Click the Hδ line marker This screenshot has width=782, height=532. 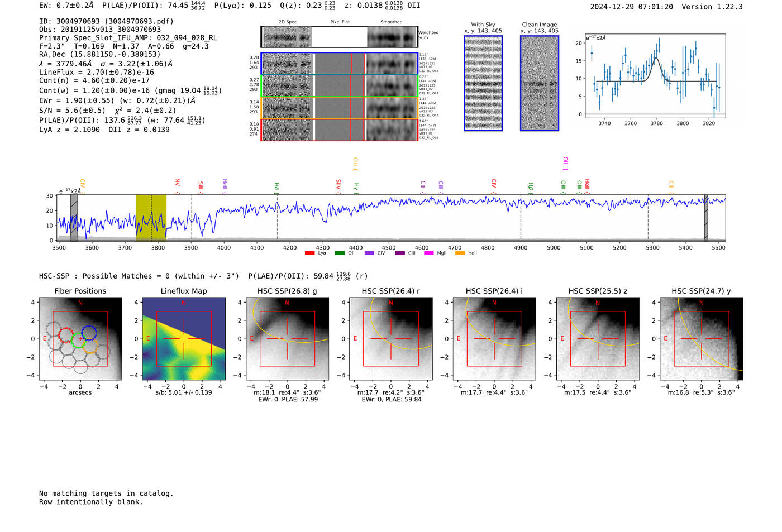[276, 188]
